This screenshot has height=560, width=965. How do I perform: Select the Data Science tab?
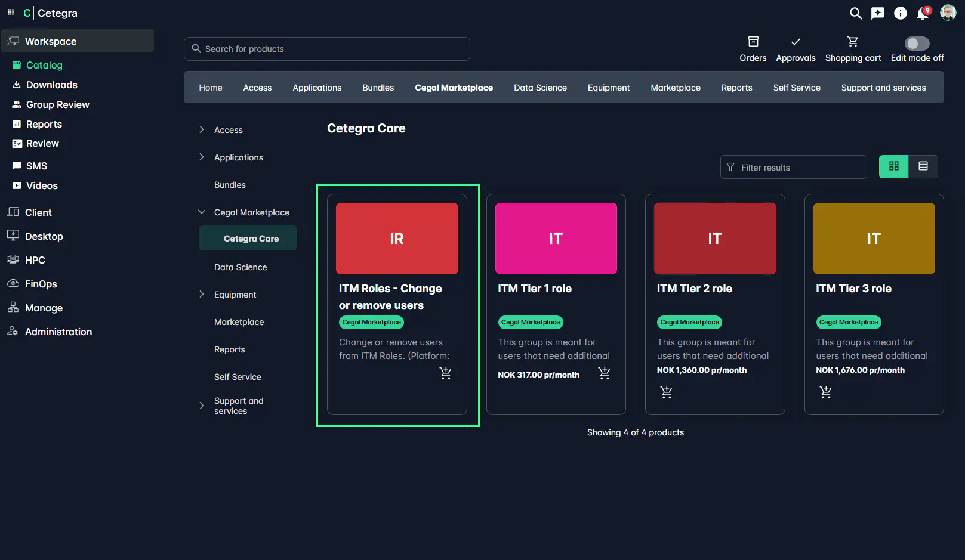pos(539,88)
